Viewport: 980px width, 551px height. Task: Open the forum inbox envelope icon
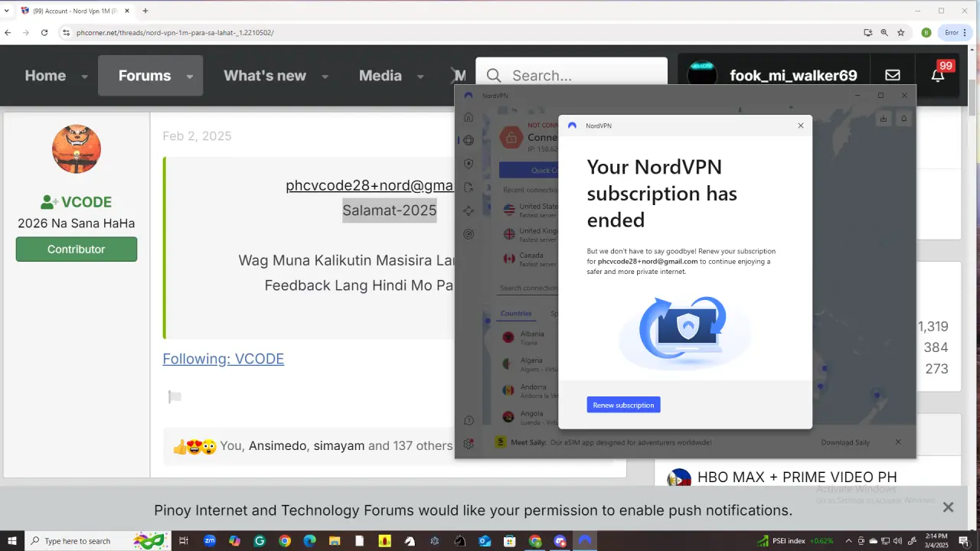pyautogui.click(x=893, y=75)
